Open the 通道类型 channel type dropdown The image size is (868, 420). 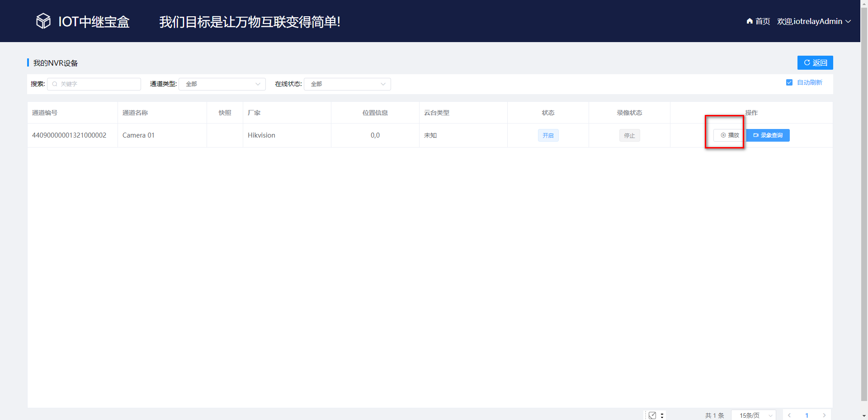point(222,84)
